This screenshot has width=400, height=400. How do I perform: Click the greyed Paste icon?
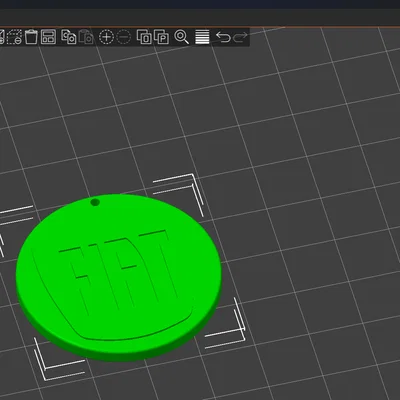(86, 37)
